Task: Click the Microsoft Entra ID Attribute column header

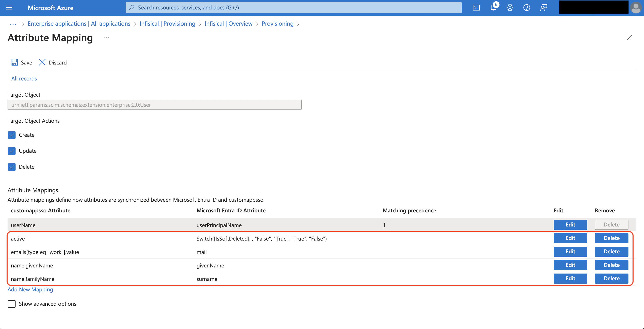Action: pos(231,211)
